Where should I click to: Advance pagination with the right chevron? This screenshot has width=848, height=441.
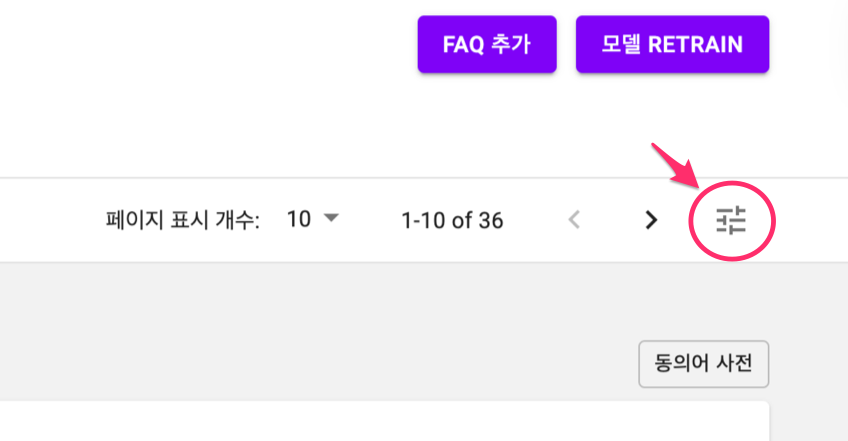click(x=652, y=220)
